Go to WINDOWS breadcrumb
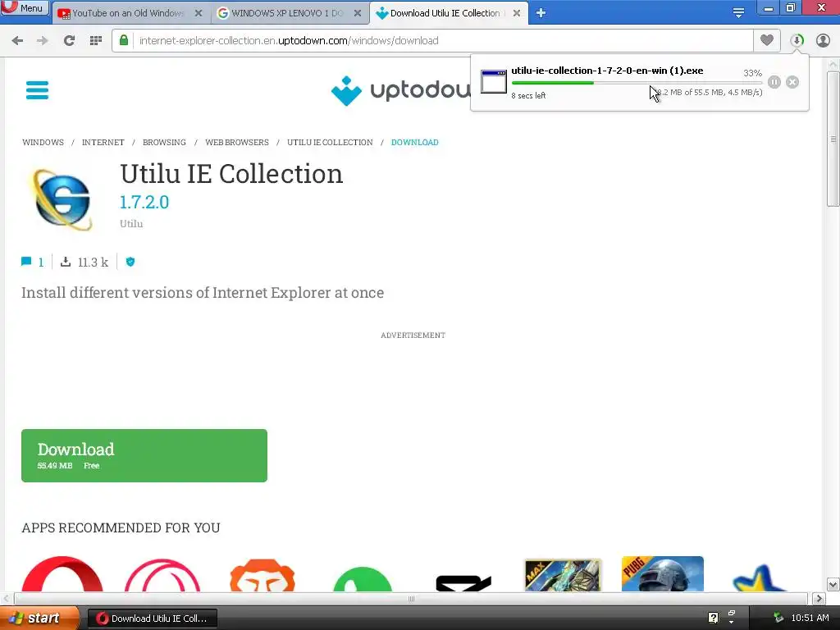 (43, 143)
